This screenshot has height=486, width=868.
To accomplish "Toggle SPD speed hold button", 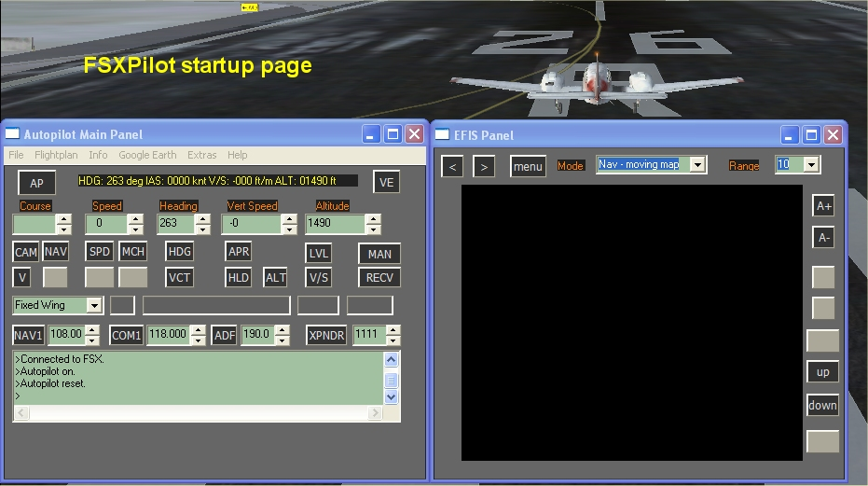I will (x=100, y=252).
